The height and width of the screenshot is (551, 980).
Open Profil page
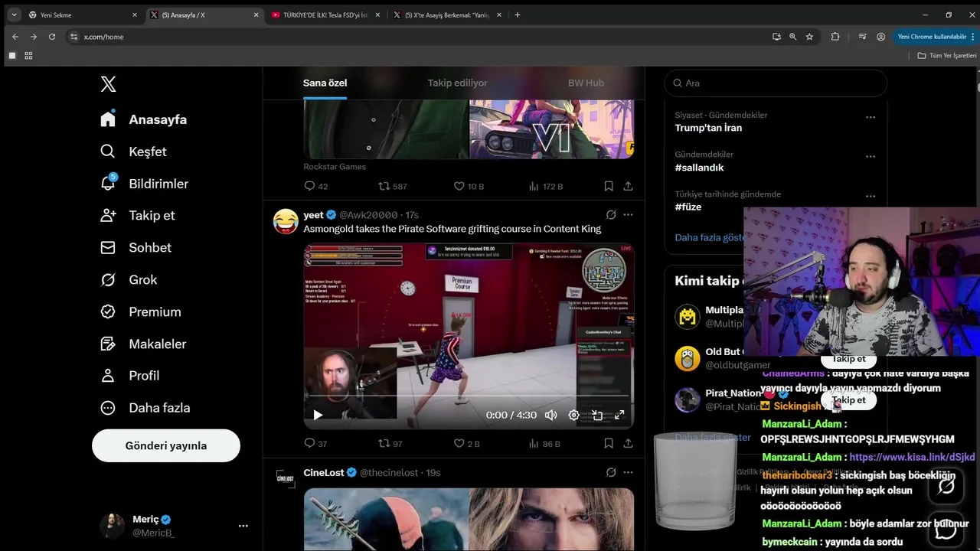(130, 375)
